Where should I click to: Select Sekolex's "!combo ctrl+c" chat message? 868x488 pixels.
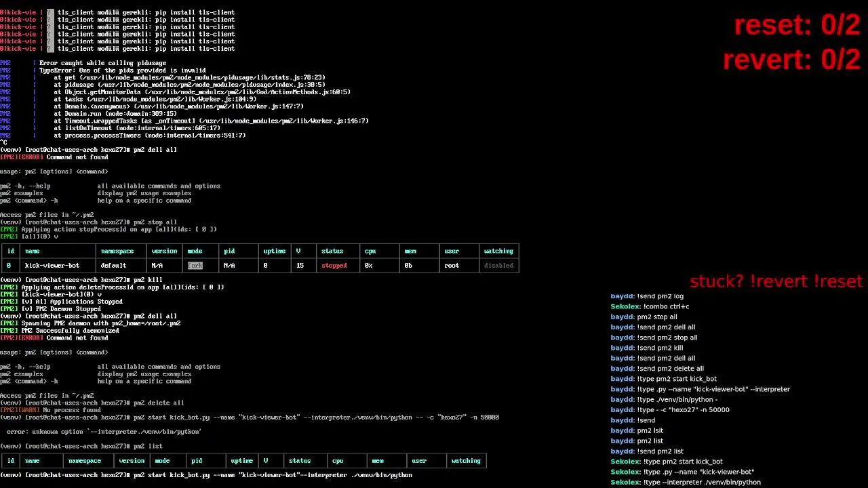[x=650, y=306]
